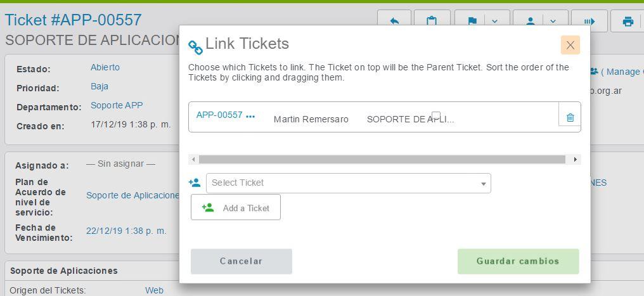Close the Link Tickets dialog

[570, 45]
